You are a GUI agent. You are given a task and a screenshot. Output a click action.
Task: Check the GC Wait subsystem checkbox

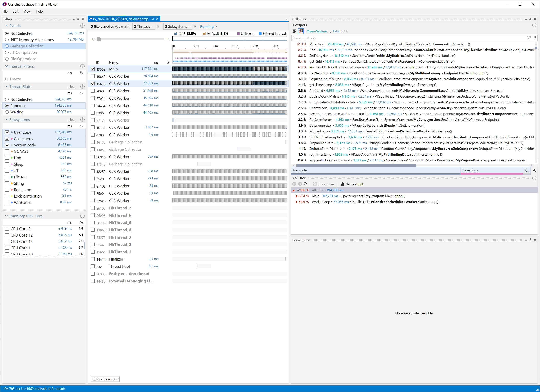click(x=7, y=152)
